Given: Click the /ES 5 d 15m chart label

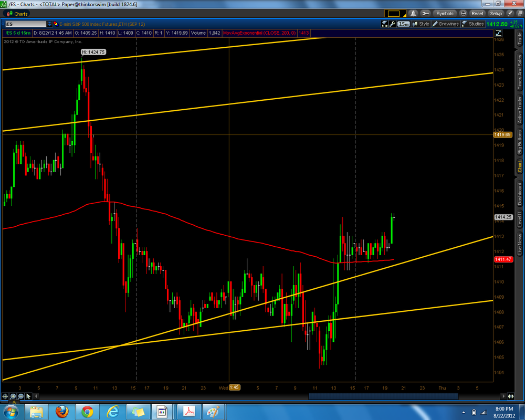Looking at the screenshot, I should pos(18,33).
